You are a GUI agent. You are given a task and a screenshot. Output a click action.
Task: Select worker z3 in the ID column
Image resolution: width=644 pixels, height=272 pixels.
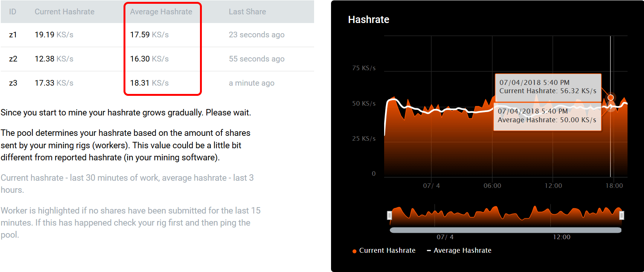click(x=13, y=83)
